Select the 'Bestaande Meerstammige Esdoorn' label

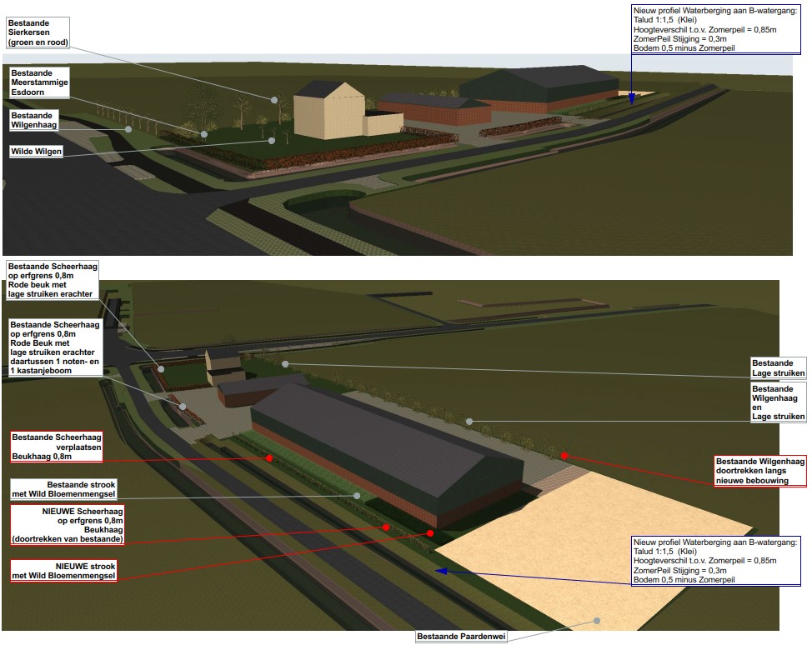pyautogui.click(x=39, y=82)
